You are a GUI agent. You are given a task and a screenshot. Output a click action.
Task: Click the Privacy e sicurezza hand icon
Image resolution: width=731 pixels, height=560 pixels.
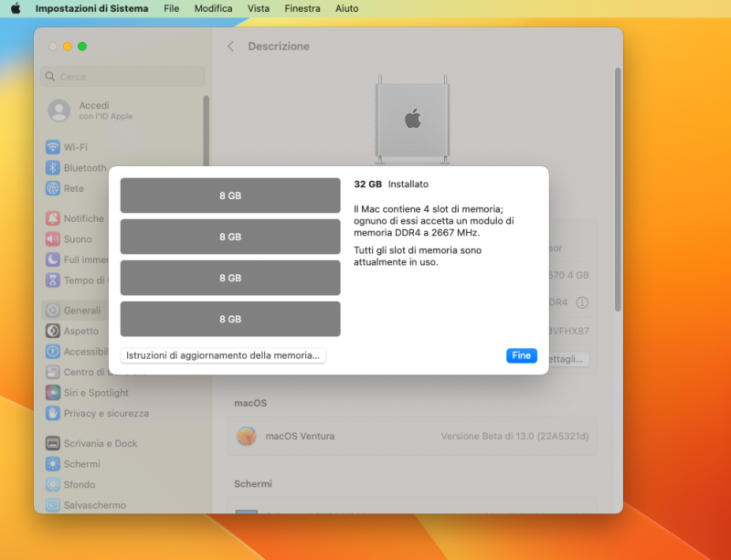coord(53,413)
